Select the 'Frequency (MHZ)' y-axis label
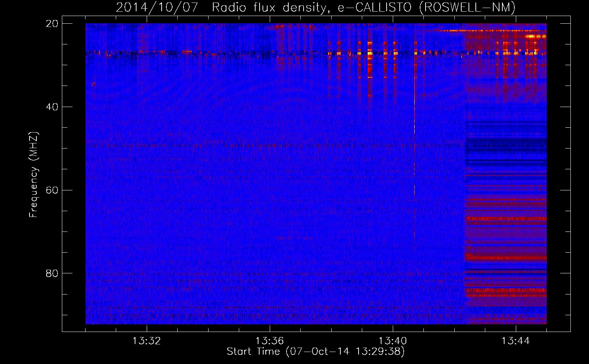The height and width of the screenshot is (364, 589). (x=33, y=175)
